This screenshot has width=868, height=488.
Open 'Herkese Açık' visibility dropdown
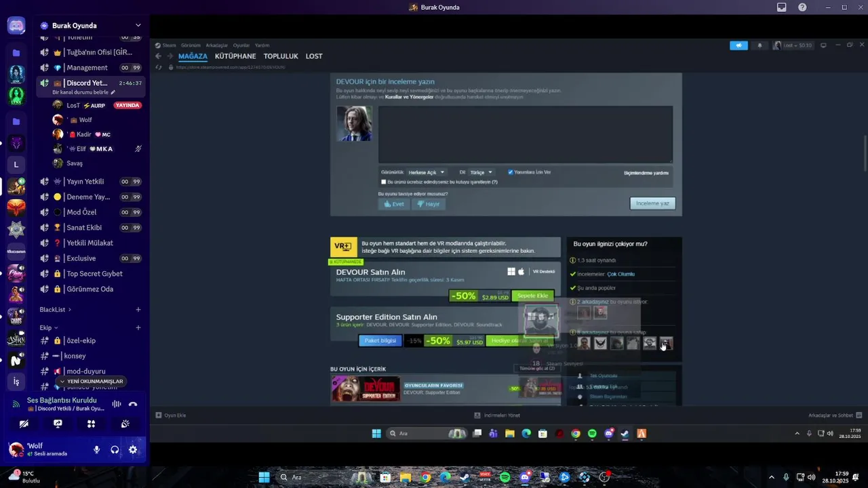pos(427,172)
